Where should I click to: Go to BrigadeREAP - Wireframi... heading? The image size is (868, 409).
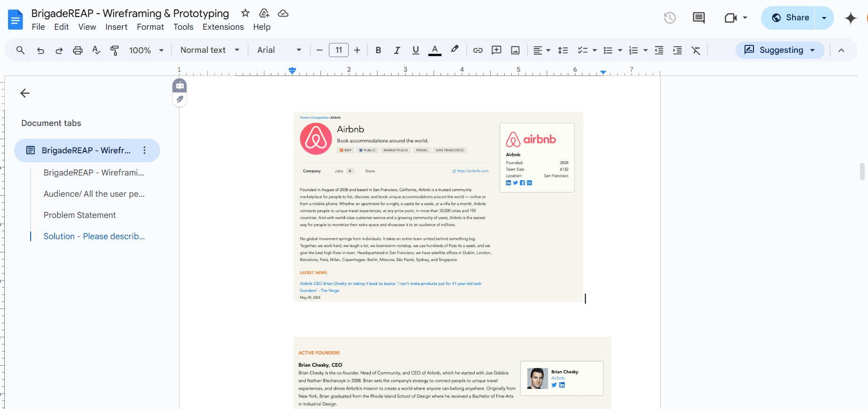pos(94,173)
